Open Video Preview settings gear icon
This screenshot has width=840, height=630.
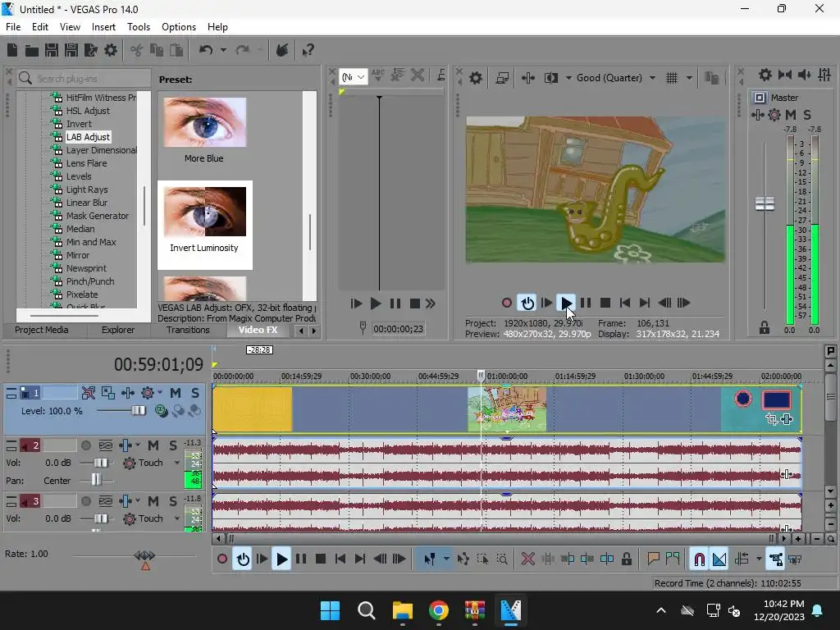tap(476, 78)
